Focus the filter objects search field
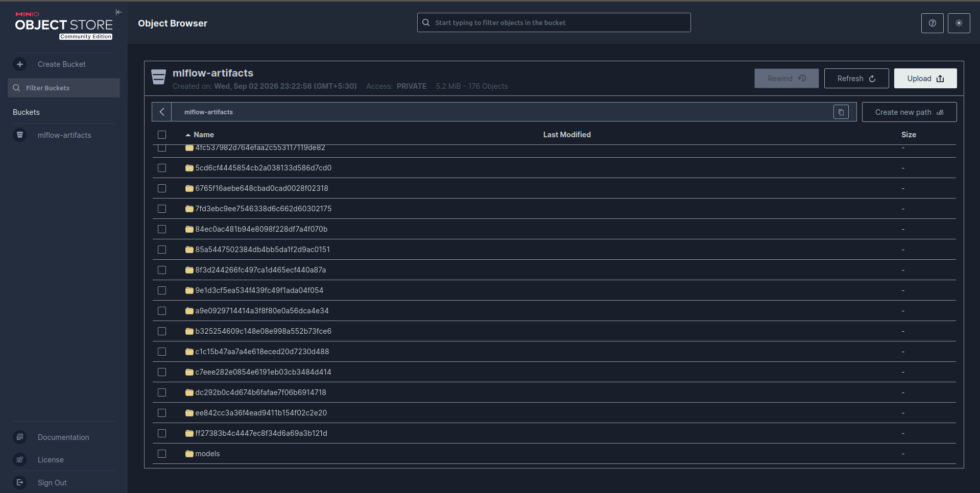The height and width of the screenshot is (493, 980). coord(554,23)
